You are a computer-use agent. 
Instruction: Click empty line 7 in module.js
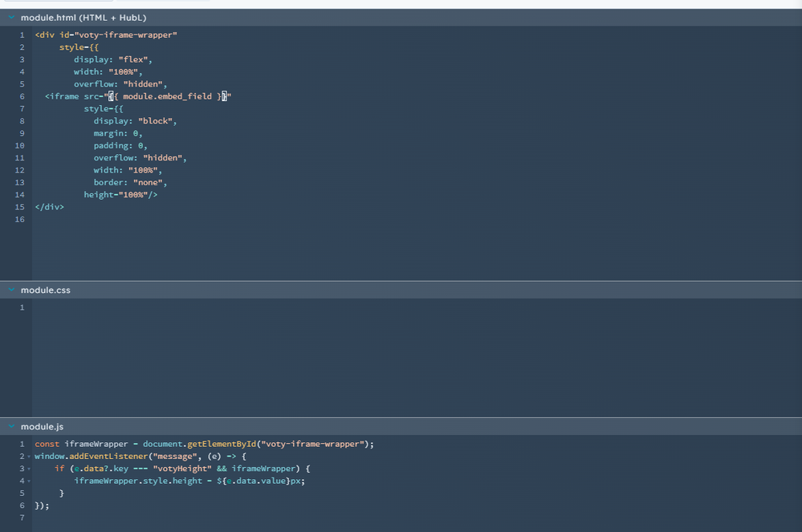click(241, 518)
